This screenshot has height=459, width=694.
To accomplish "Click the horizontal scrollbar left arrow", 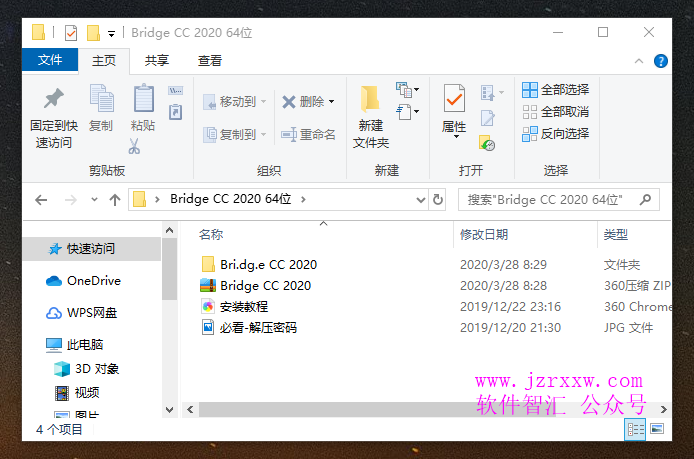I will tap(190, 409).
